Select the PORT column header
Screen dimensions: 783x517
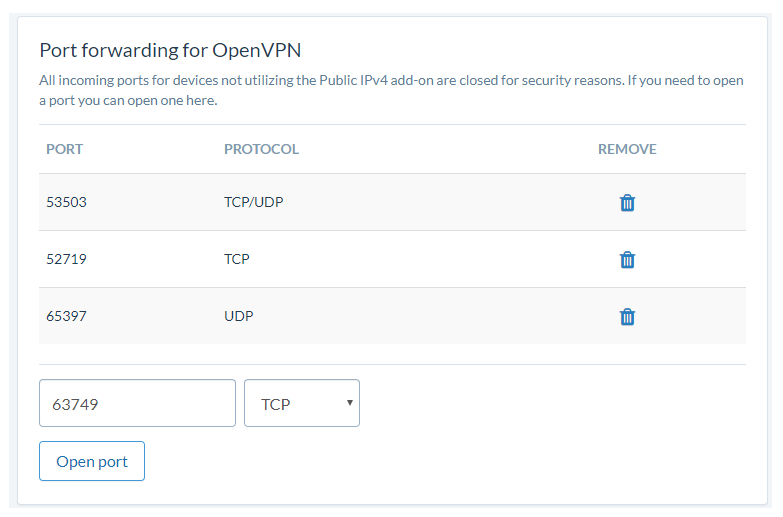(64, 149)
